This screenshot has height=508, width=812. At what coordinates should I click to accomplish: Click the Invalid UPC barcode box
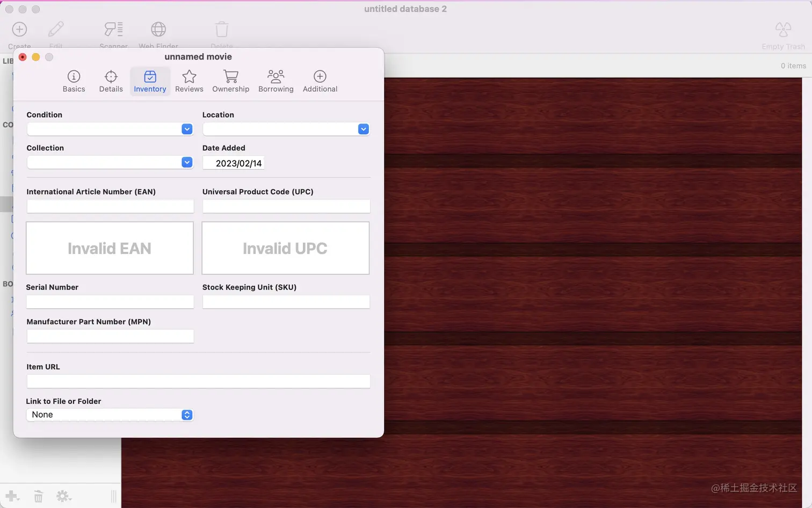click(x=286, y=248)
